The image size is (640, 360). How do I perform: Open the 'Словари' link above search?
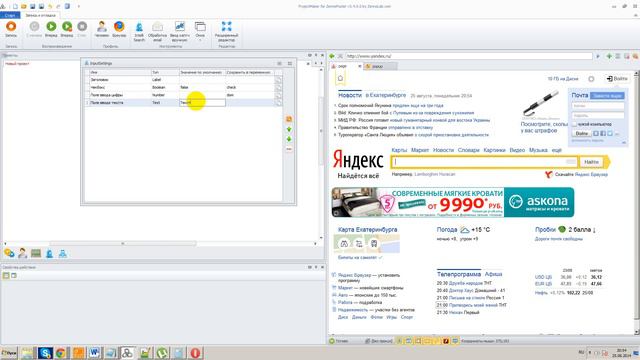pyautogui.click(x=469, y=150)
